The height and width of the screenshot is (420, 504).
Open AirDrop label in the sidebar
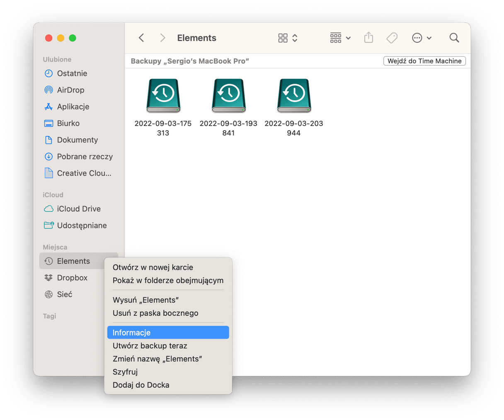pyautogui.click(x=70, y=90)
